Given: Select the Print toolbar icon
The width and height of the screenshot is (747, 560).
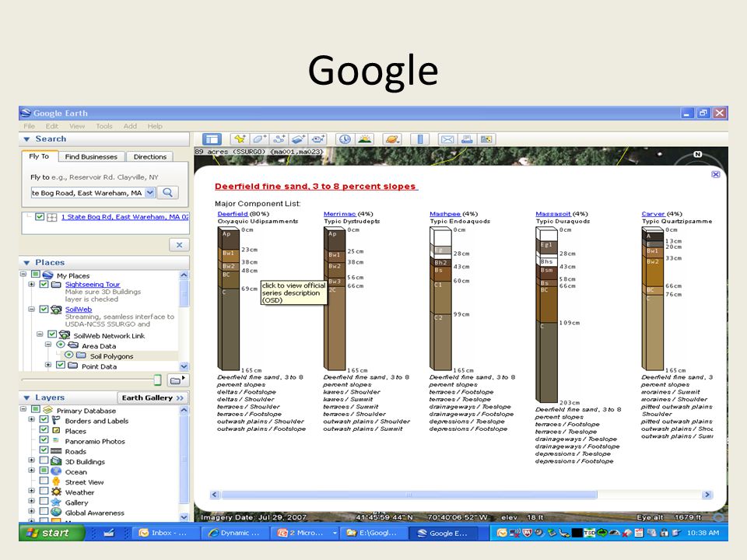Looking at the screenshot, I should click(467, 139).
